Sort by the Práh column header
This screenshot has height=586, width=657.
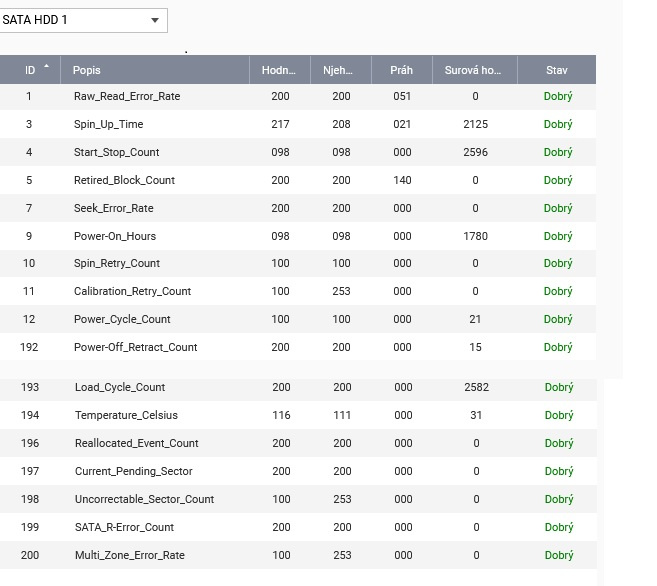(401, 70)
